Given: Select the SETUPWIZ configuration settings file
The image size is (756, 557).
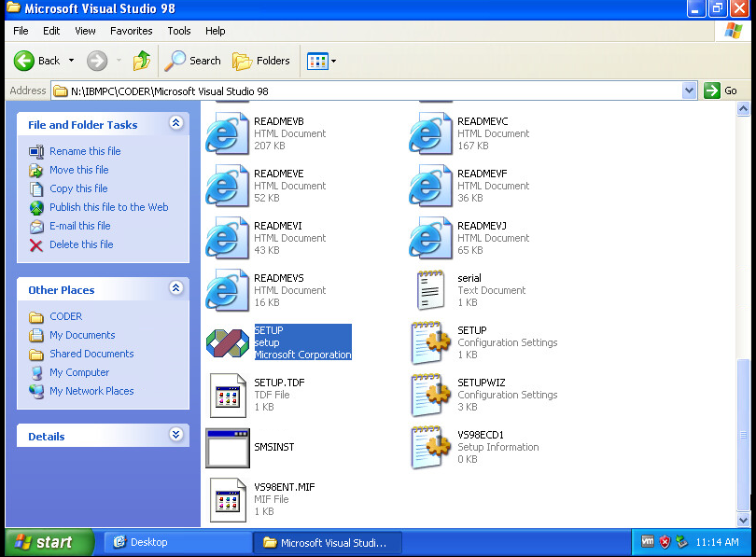Looking at the screenshot, I should (430, 395).
